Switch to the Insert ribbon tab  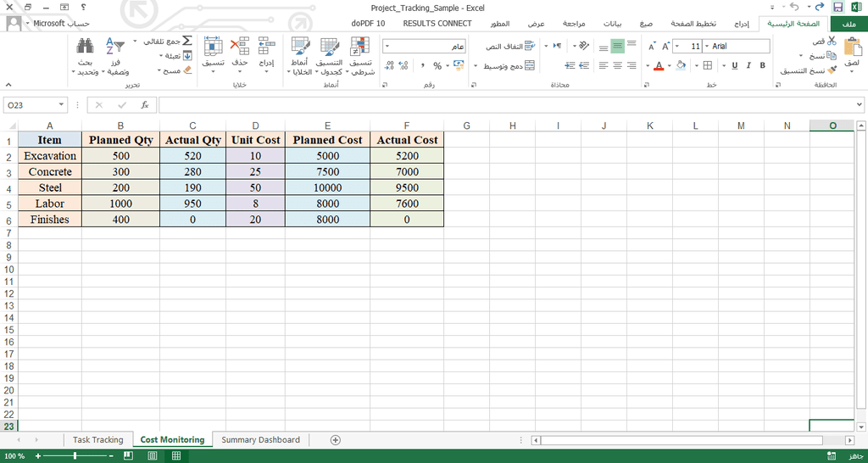pyautogui.click(x=742, y=24)
